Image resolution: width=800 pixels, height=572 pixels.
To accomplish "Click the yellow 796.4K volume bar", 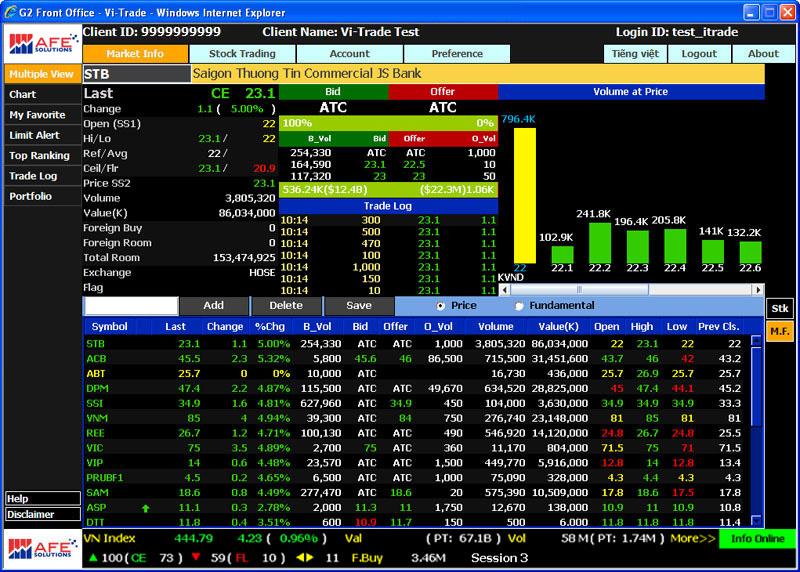I will (x=524, y=195).
